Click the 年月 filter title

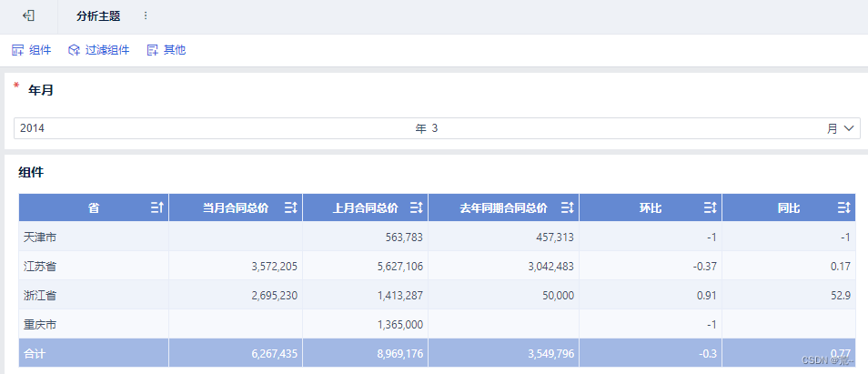coord(41,91)
